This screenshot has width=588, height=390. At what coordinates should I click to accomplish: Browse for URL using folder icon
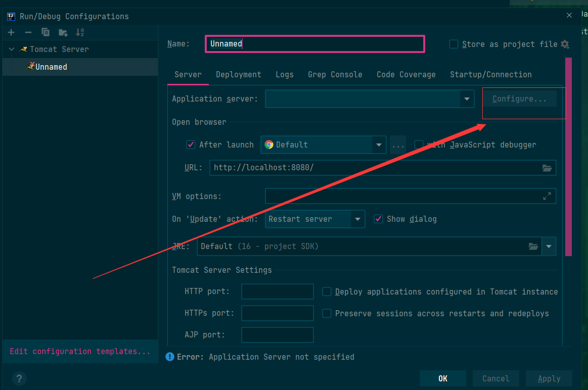547,168
